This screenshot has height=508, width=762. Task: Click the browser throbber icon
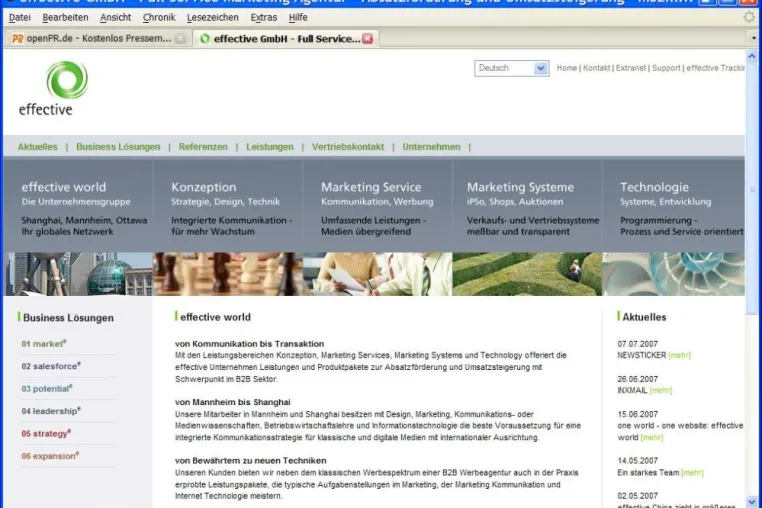749,17
